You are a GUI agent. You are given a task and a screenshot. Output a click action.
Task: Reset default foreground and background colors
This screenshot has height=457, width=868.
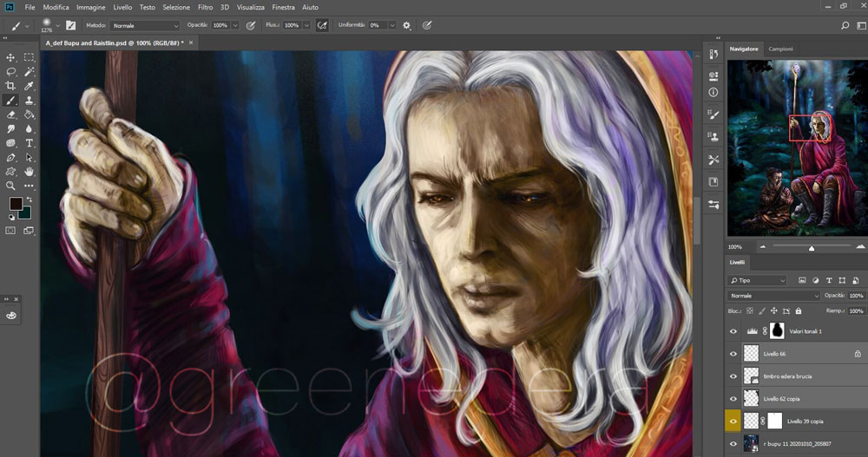coord(11,217)
